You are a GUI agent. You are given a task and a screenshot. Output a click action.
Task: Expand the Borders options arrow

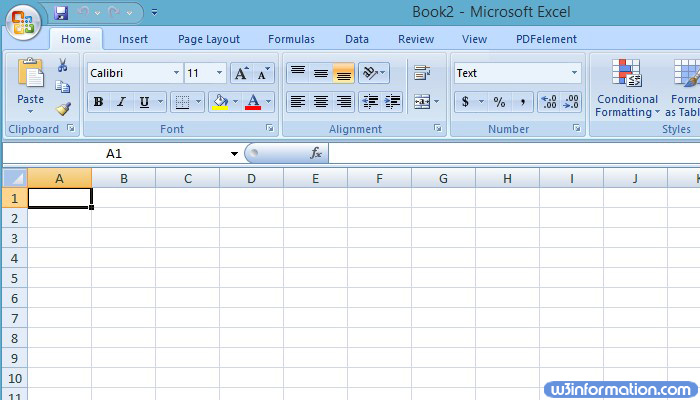pos(199,102)
